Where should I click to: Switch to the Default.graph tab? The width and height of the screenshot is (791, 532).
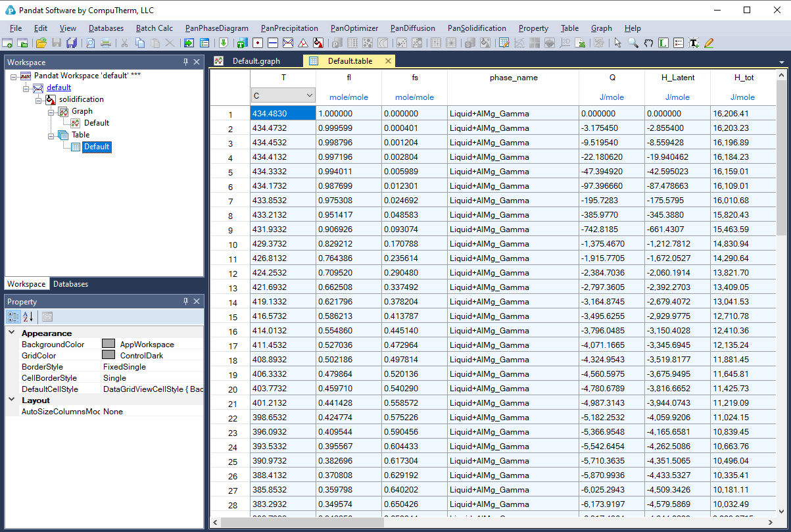[x=256, y=61]
